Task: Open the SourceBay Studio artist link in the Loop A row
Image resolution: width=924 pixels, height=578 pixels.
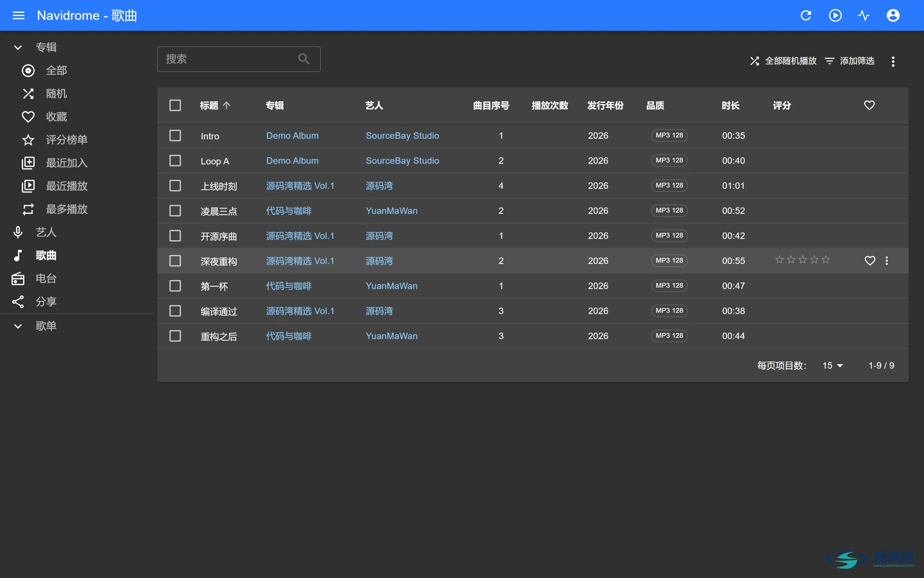Action: pos(403,161)
